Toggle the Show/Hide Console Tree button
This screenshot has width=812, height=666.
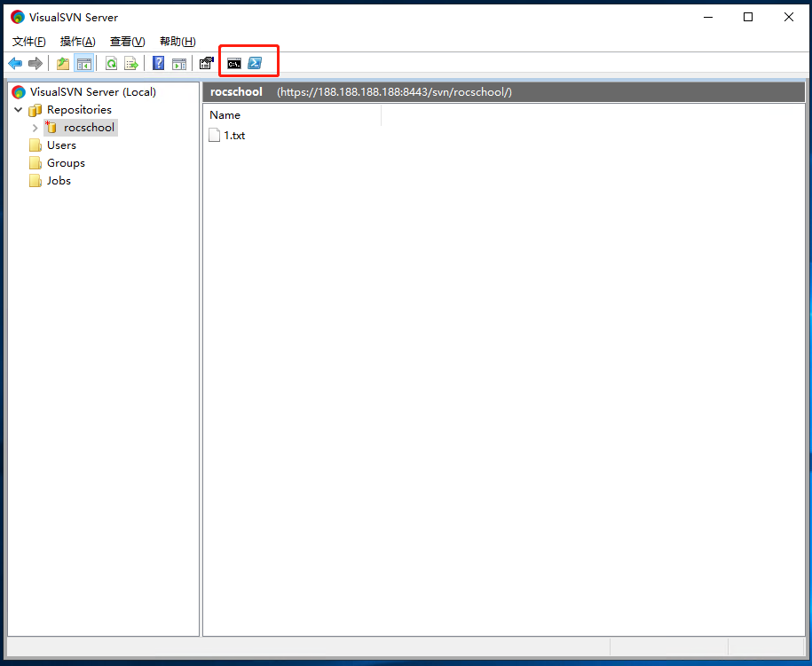(x=84, y=64)
